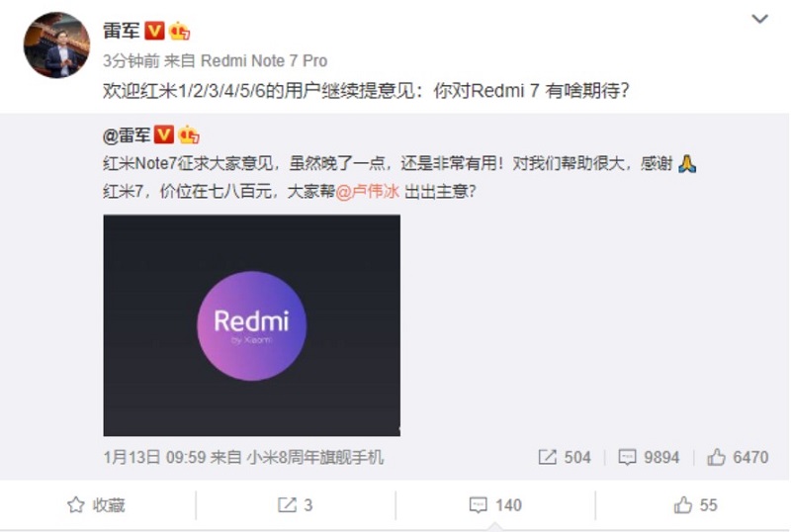The width and height of the screenshot is (791, 532).
Task: Open the original post's 9894 comments
Action: click(x=649, y=457)
